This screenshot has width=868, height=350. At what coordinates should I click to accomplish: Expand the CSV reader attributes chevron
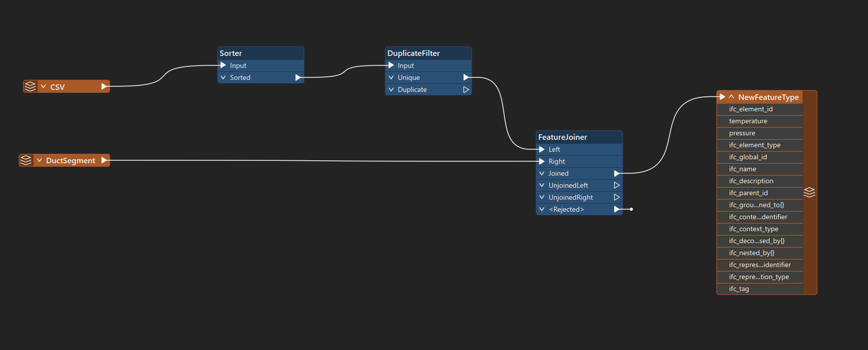(43, 86)
